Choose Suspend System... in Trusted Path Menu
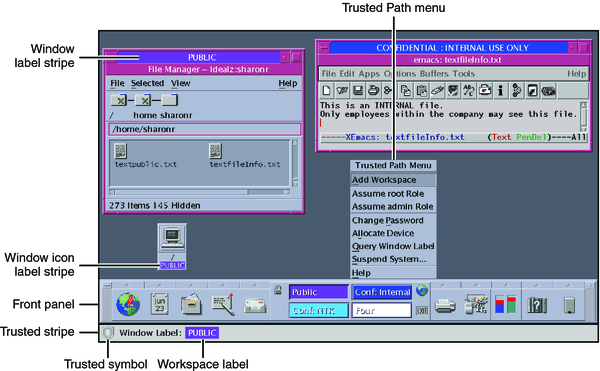 (393, 259)
